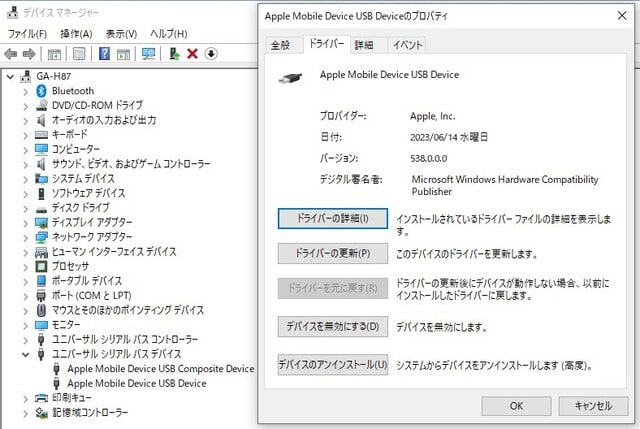Click the ディスプレイ アダプター icon
This screenshot has width=640, height=429.
41,222
